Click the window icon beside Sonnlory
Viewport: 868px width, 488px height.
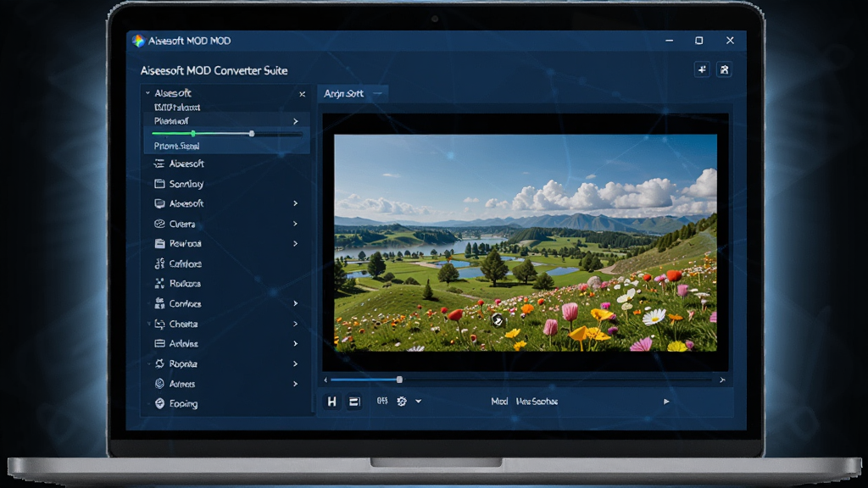click(159, 184)
